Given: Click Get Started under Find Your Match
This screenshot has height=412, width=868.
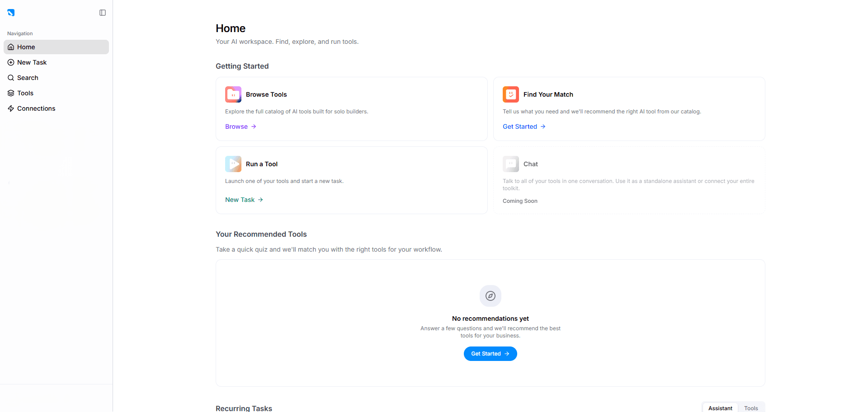Looking at the screenshot, I should pos(519,126).
